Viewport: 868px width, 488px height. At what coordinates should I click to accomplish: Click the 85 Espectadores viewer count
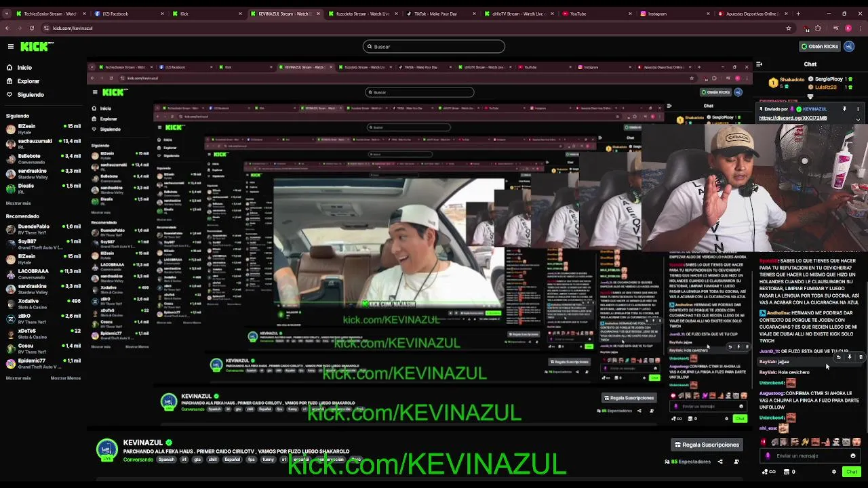pos(688,462)
